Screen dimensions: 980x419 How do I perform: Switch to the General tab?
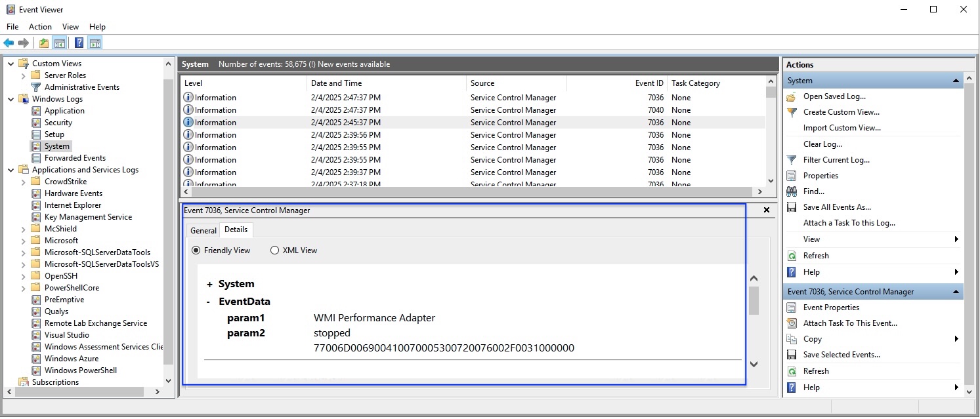click(x=203, y=231)
